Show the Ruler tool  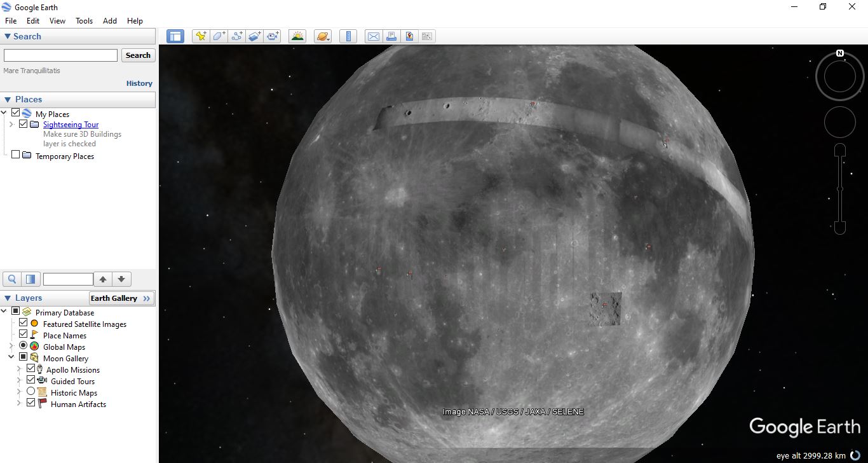(x=348, y=36)
